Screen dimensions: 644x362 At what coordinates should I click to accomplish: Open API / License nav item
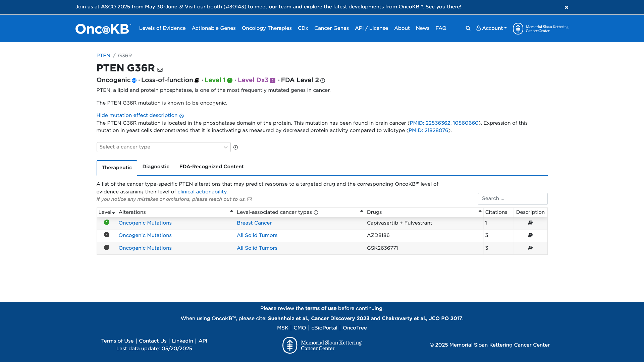coord(371,28)
